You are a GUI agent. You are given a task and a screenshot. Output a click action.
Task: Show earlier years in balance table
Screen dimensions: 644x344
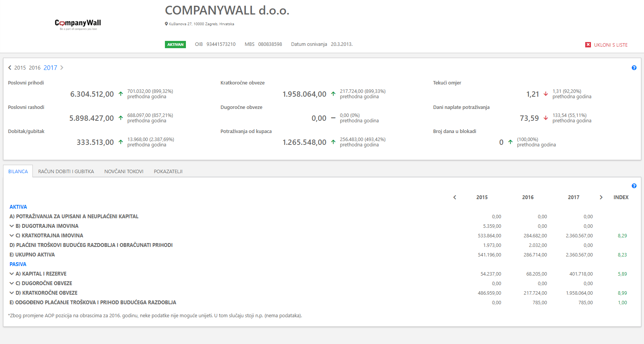tap(455, 197)
